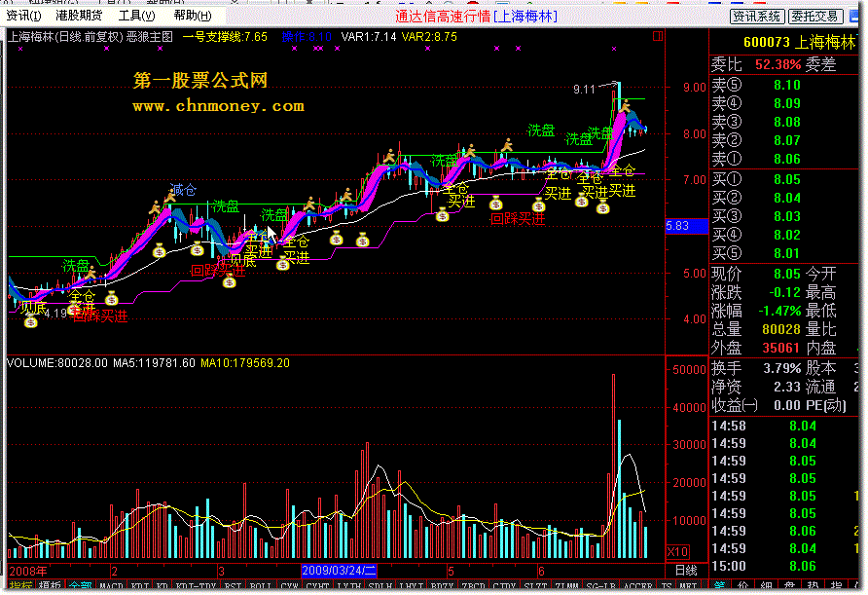The height and width of the screenshot is (595, 868).
Task: Click the 卖③ 8.08 order row
Action: 783,122
